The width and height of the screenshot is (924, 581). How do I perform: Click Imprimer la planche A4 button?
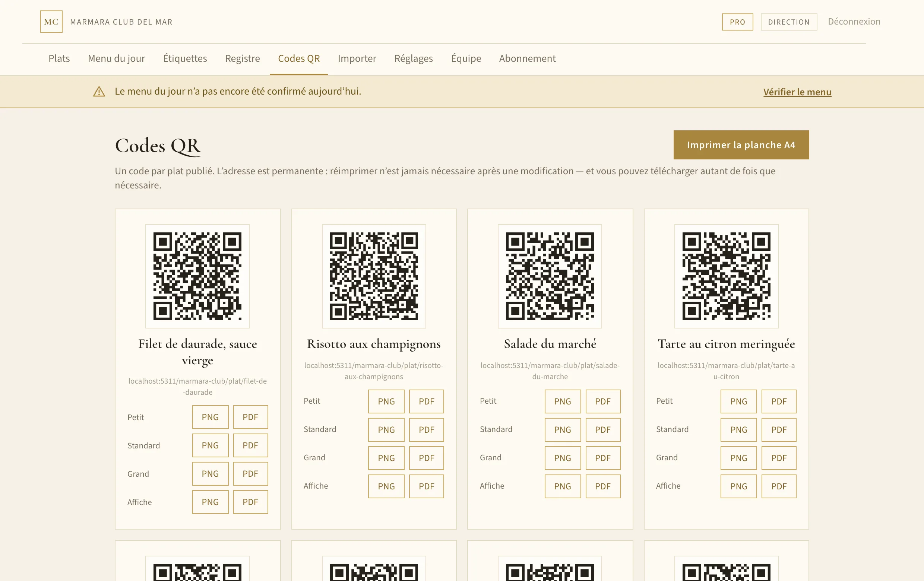[741, 145]
